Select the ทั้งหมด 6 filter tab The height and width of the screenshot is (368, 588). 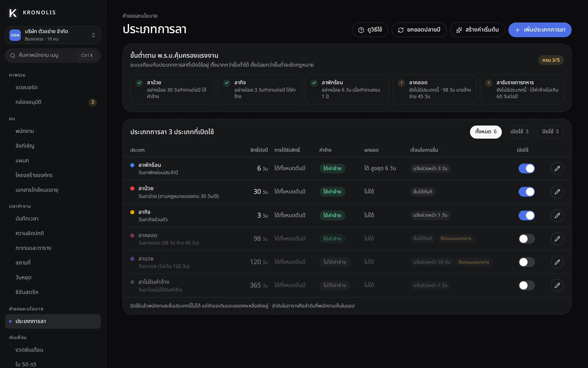[486, 132]
